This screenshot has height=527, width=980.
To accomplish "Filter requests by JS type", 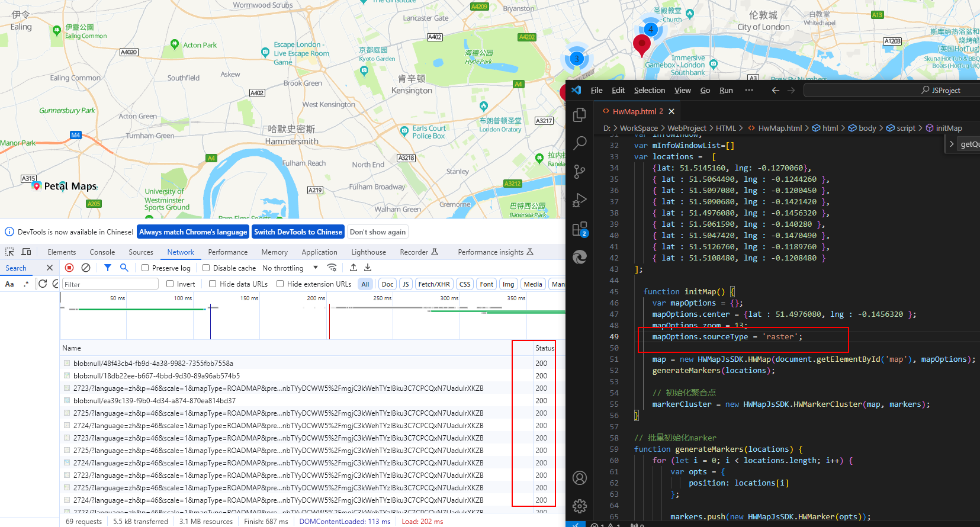I will coord(406,284).
